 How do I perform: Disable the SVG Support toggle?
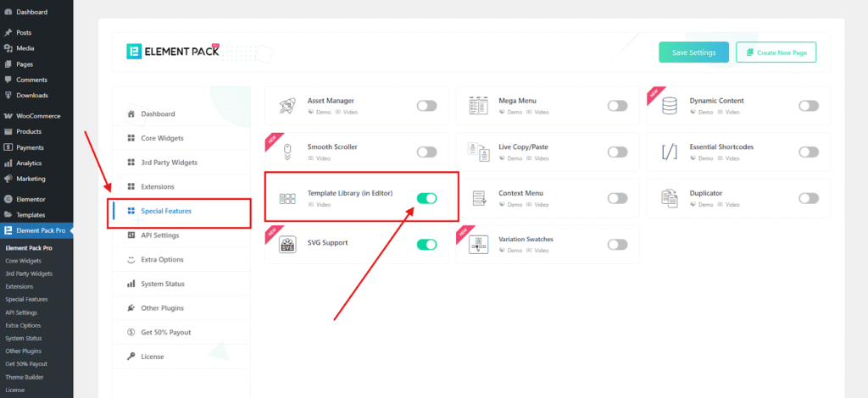427,245
